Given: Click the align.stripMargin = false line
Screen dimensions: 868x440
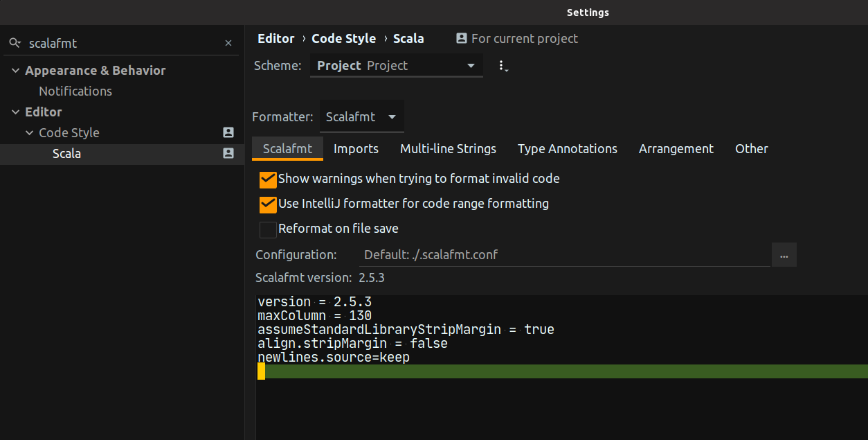Looking at the screenshot, I should coord(352,344).
